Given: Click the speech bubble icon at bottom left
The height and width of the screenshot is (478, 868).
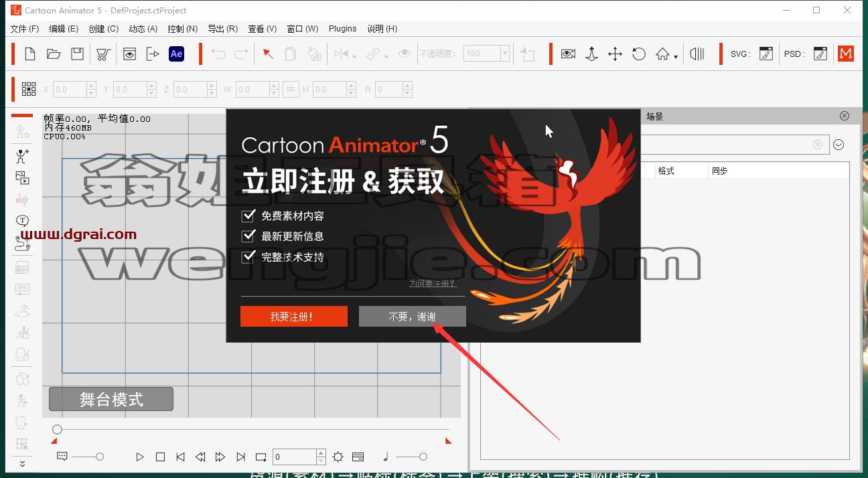Looking at the screenshot, I should [62, 457].
